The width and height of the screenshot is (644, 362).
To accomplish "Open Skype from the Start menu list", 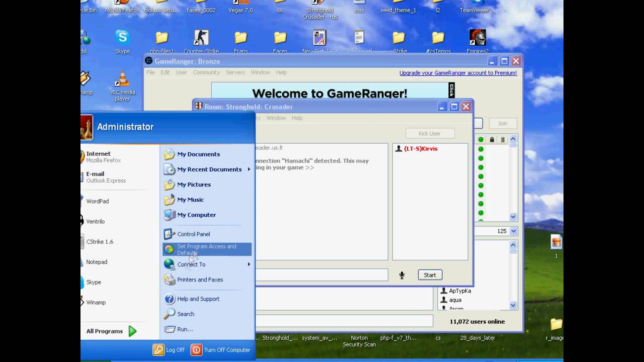I will coord(94,282).
